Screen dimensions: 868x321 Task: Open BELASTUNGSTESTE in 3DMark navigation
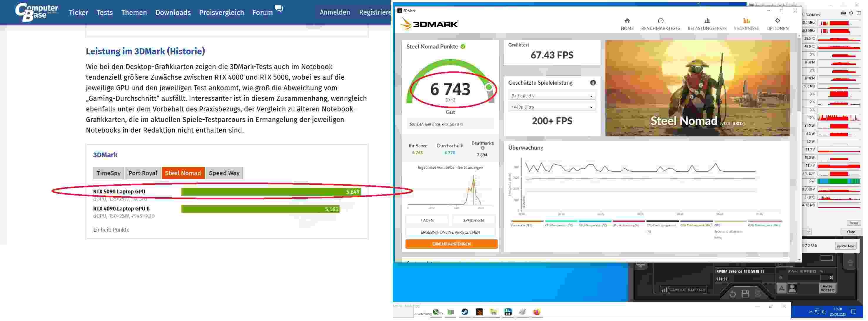[707, 24]
